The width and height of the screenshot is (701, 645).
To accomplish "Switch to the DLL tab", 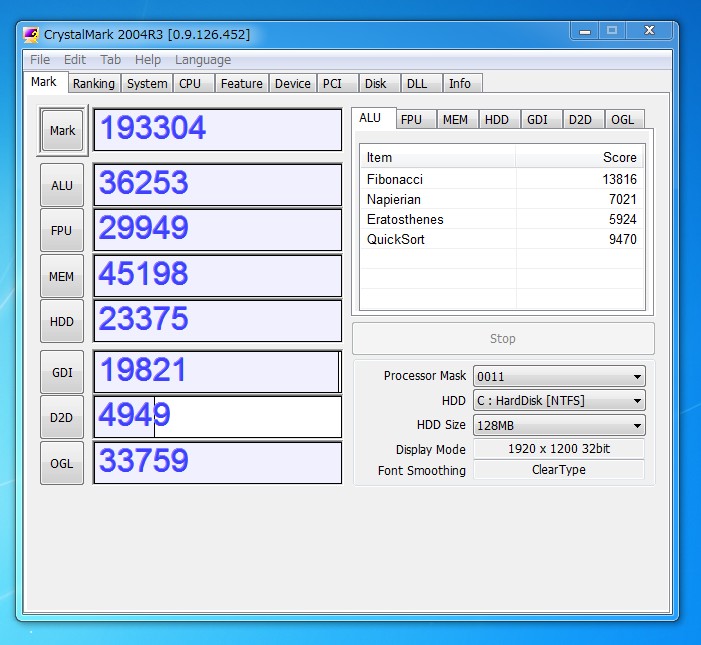I will (421, 84).
